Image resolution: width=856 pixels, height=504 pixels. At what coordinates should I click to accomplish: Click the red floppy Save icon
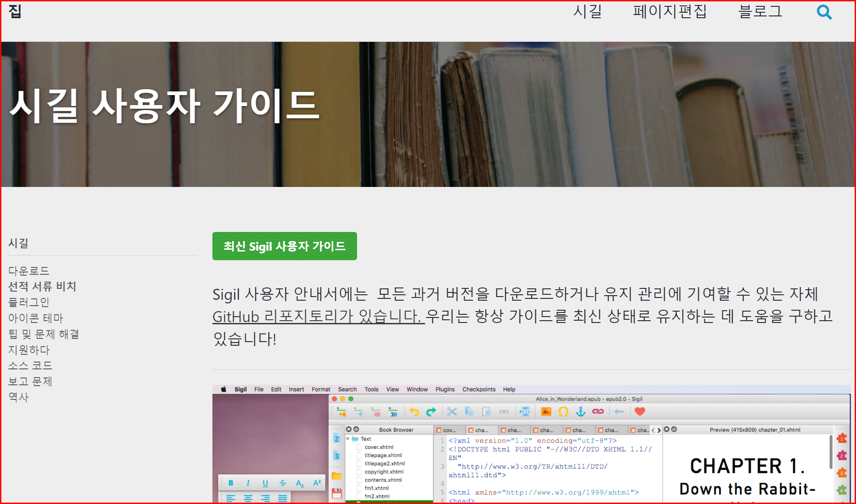[337, 493]
